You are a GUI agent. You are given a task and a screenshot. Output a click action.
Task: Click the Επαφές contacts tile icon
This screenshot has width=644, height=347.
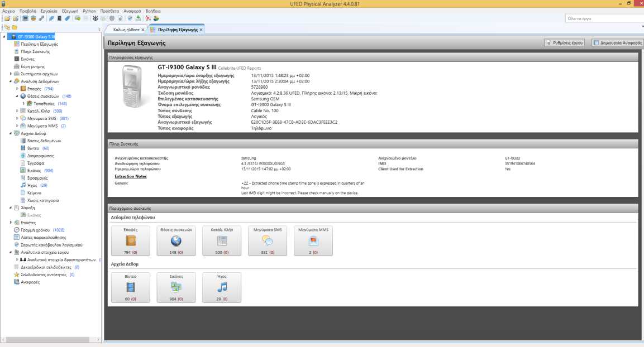click(131, 241)
